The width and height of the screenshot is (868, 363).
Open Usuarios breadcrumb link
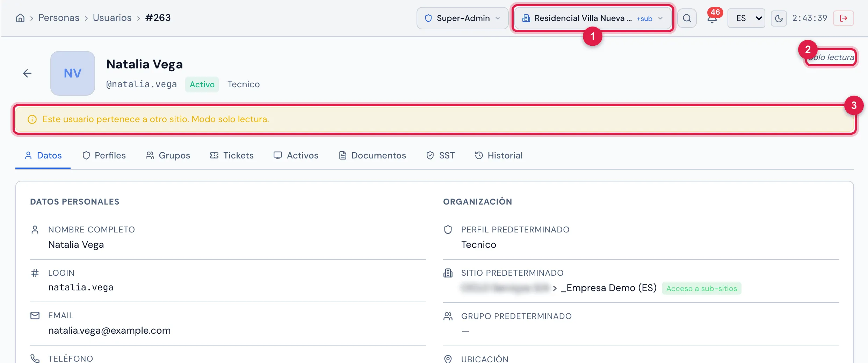click(x=112, y=18)
